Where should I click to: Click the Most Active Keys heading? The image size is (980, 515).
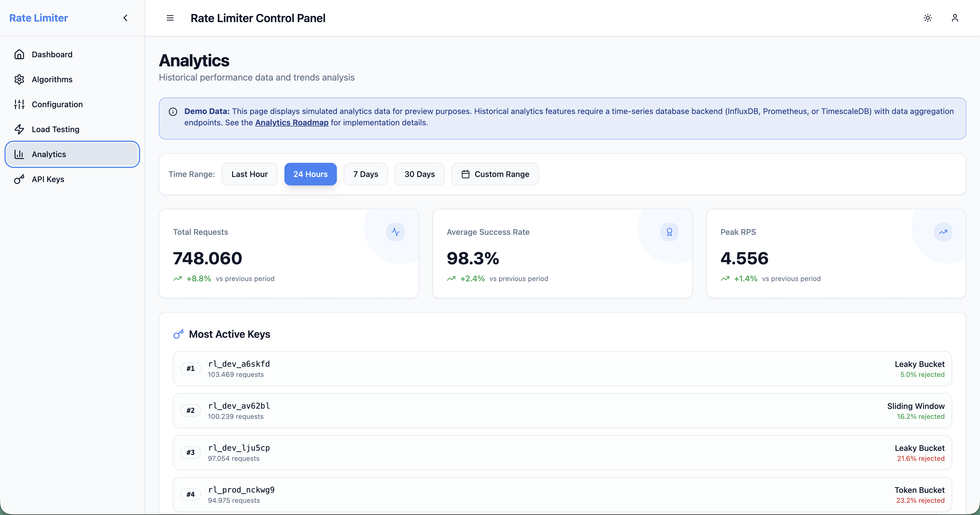click(229, 334)
